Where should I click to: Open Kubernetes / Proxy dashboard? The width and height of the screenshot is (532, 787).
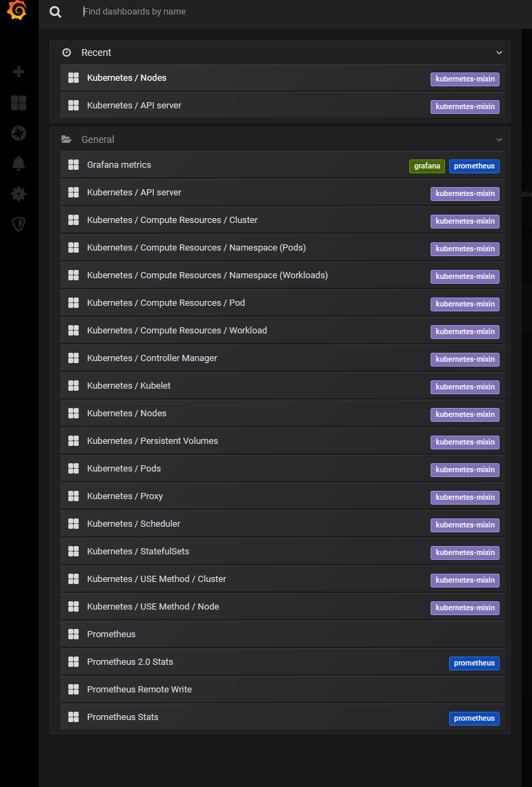click(x=283, y=496)
